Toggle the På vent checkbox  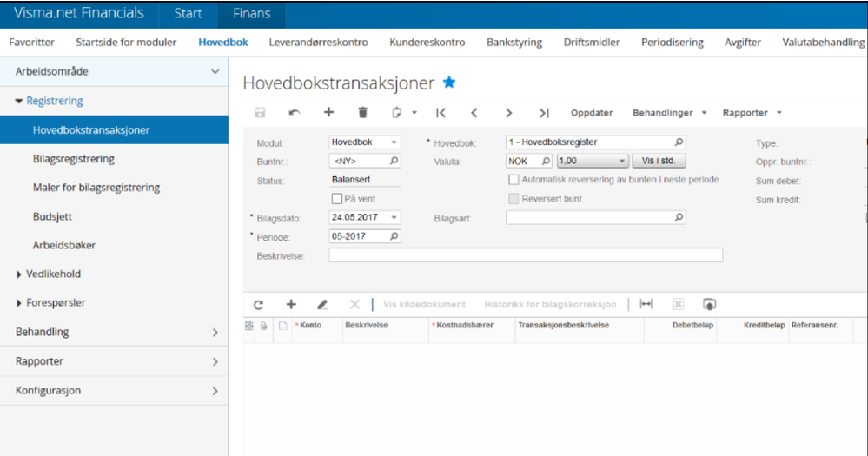(x=336, y=198)
